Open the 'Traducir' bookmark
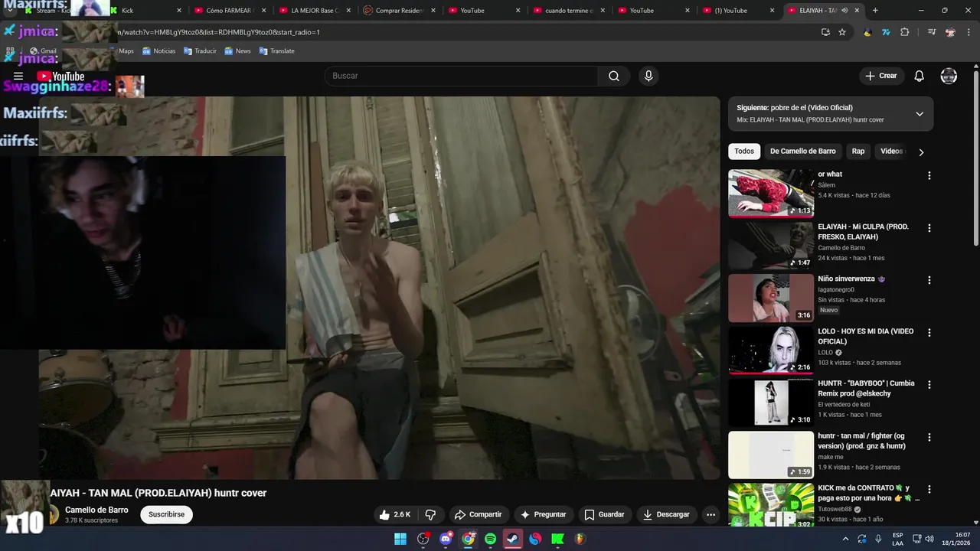The image size is (980, 551). (200, 51)
